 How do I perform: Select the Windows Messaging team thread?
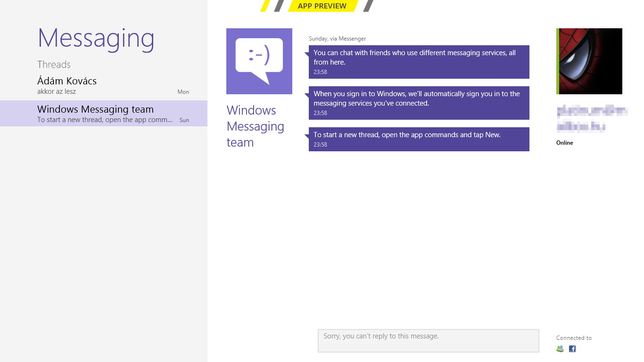(104, 113)
